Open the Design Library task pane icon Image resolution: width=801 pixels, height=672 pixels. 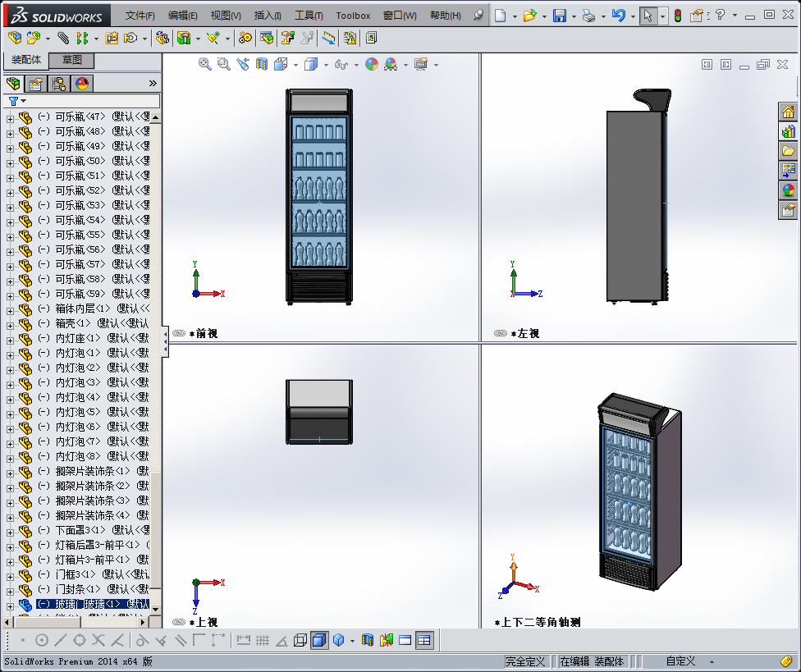point(788,132)
